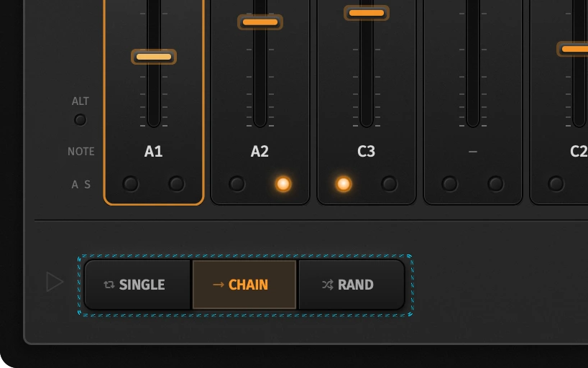Enable the S toggle under step C3
588x368 pixels.
[390, 184]
